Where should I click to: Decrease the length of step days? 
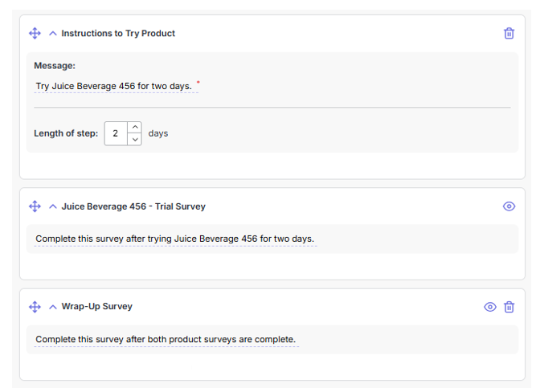click(x=135, y=139)
